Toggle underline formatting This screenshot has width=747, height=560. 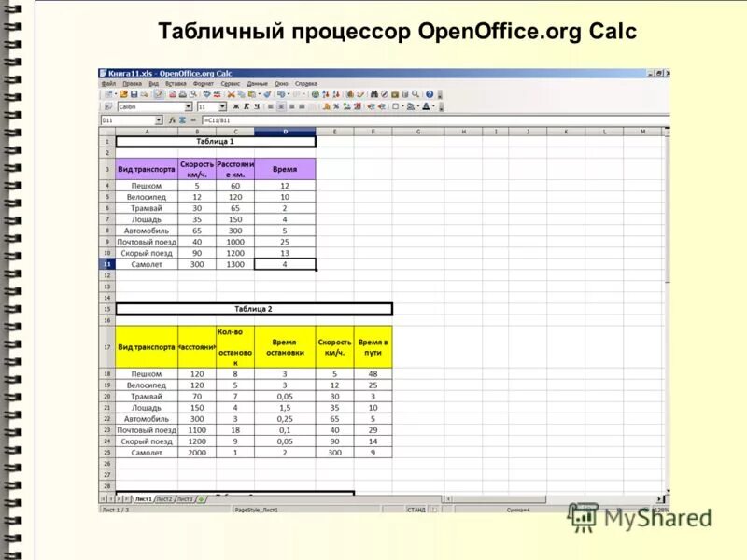pos(255,109)
